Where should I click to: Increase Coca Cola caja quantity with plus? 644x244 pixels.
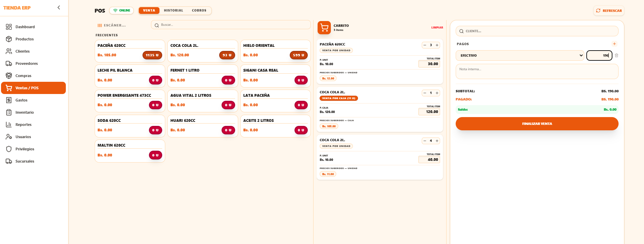click(x=437, y=93)
